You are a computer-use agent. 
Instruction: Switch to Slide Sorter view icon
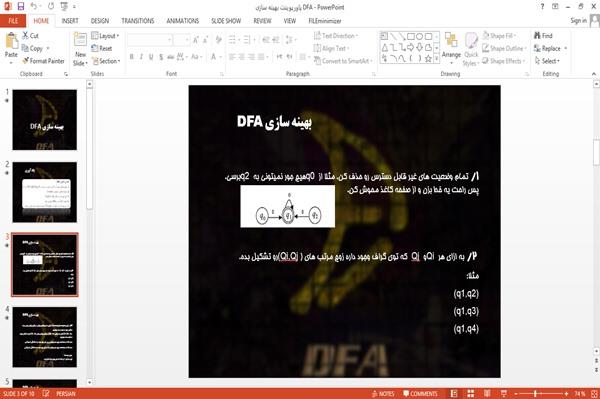pyautogui.click(x=471, y=394)
